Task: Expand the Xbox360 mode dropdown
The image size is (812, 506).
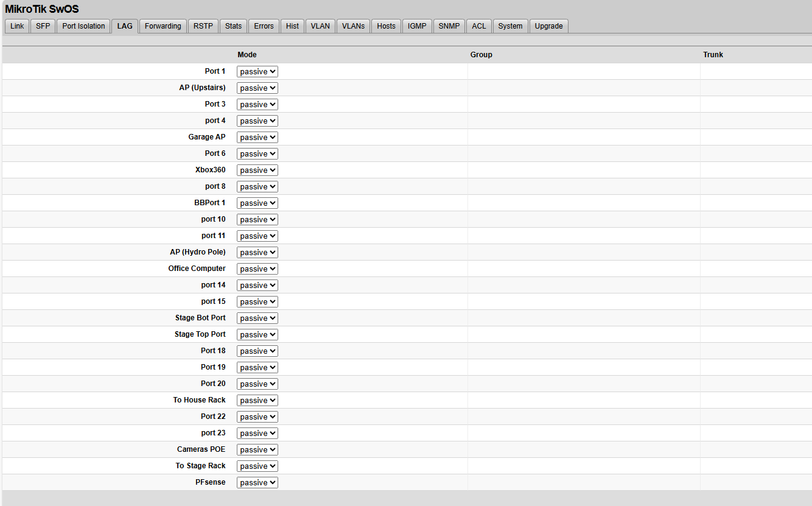Action: (x=257, y=170)
